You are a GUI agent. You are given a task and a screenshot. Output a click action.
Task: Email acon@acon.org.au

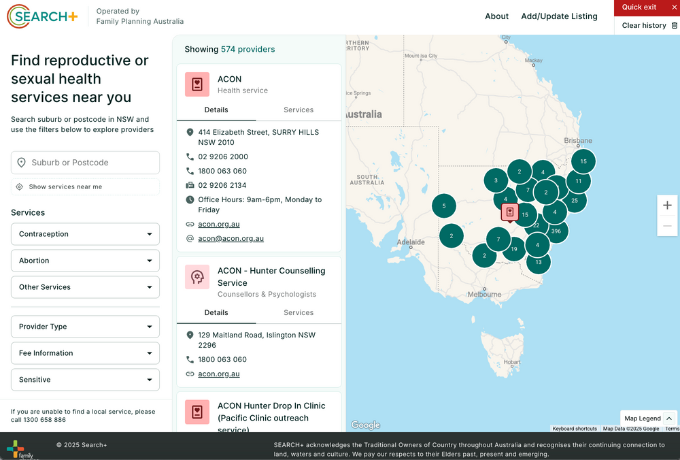[231, 238]
